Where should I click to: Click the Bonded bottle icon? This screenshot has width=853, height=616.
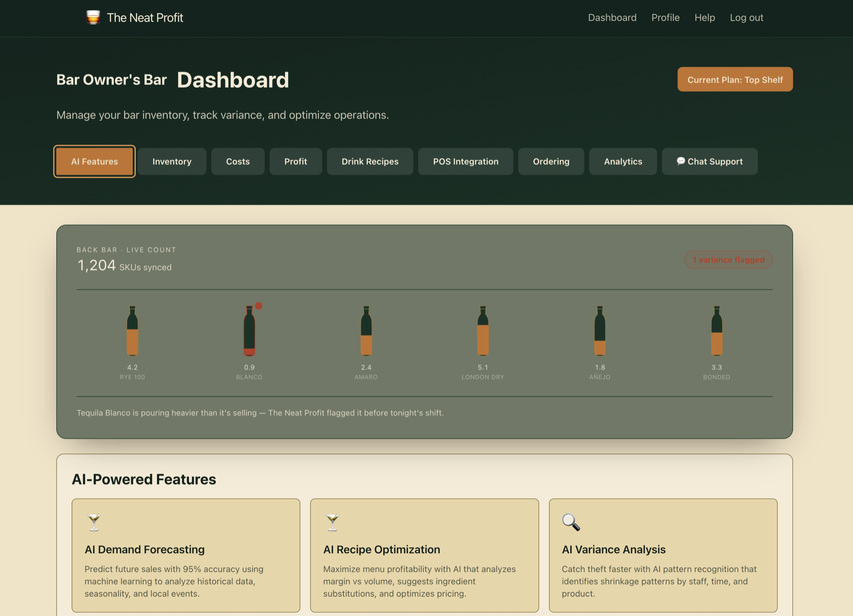pos(717,331)
